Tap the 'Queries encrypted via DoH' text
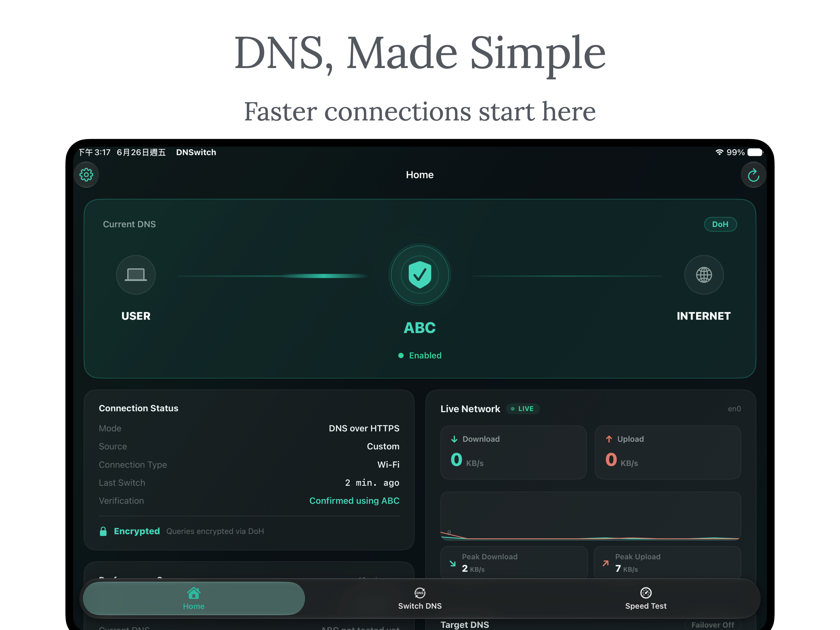This screenshot has width=840, height=630. 215,531
